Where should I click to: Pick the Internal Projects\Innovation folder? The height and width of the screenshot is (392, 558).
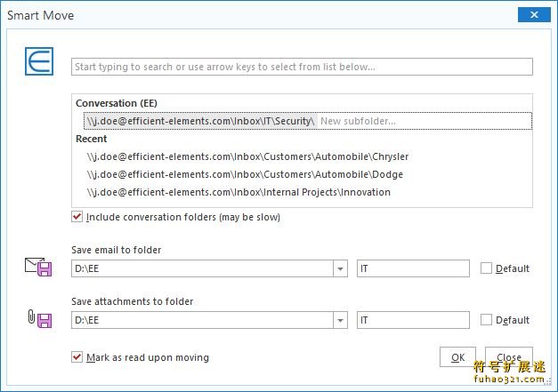click(239, 192)
